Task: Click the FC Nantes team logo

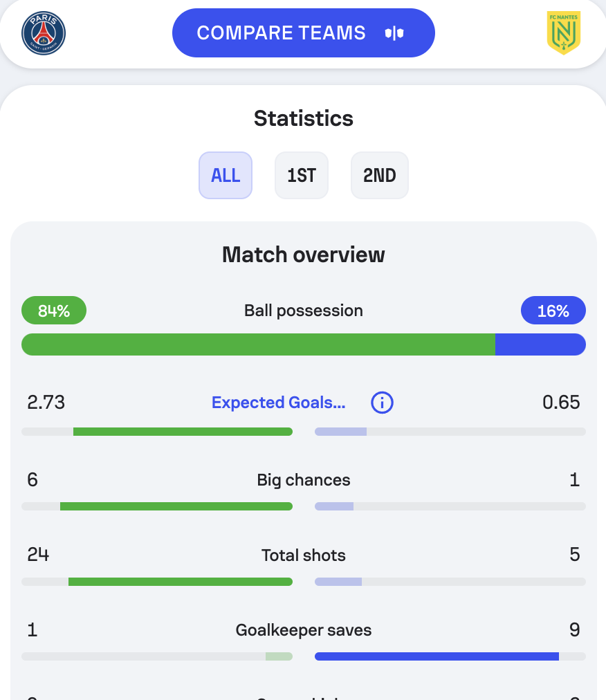Action: [x=563, y=33]
